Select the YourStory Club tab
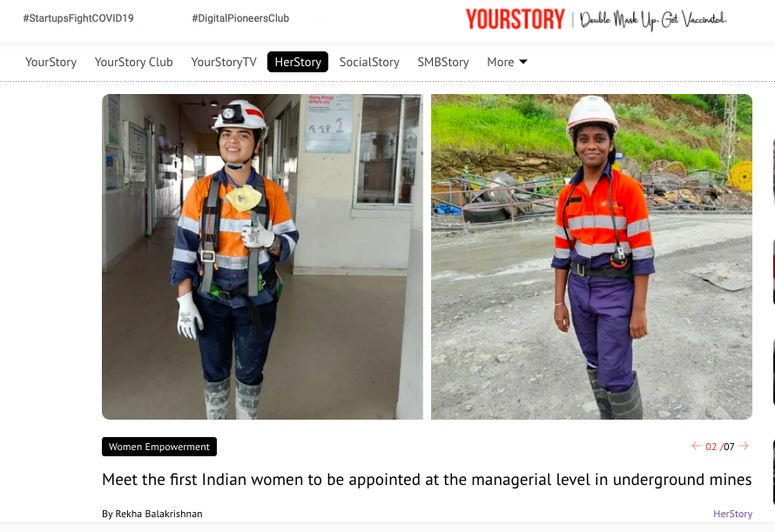 pyautogui.click(x=133, y=62)
